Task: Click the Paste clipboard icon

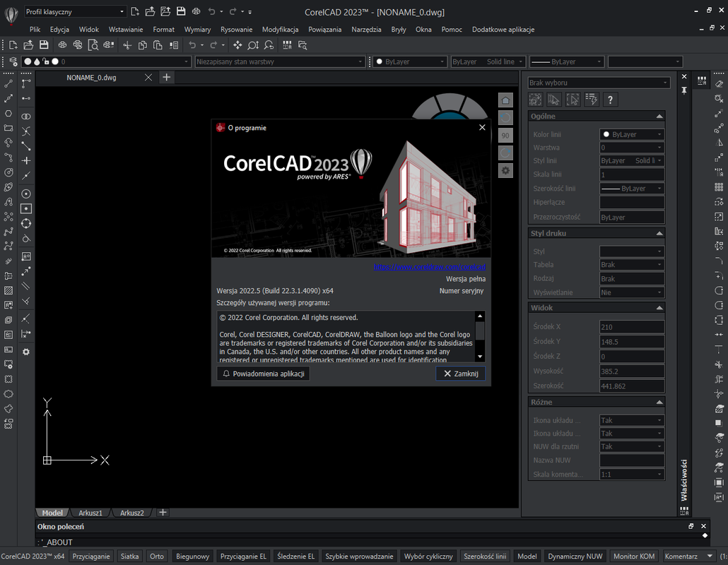Action: click(158, 45)
